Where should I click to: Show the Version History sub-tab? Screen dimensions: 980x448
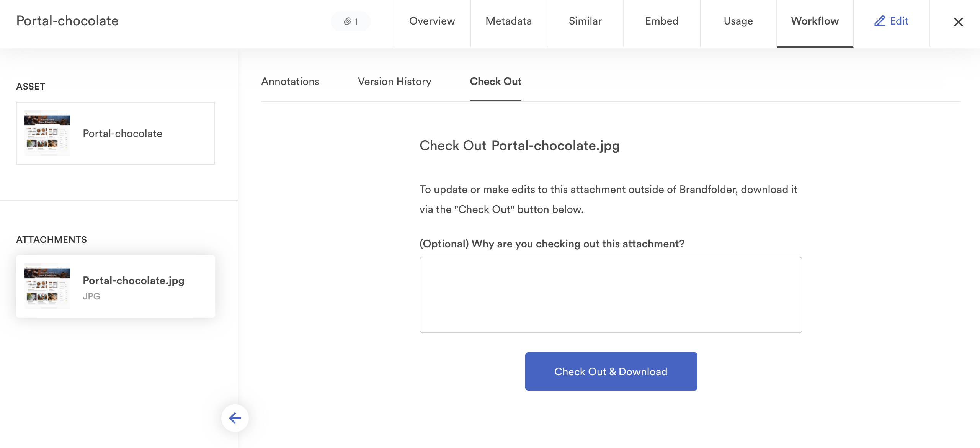pyautogui.click(x=394, y=82)
